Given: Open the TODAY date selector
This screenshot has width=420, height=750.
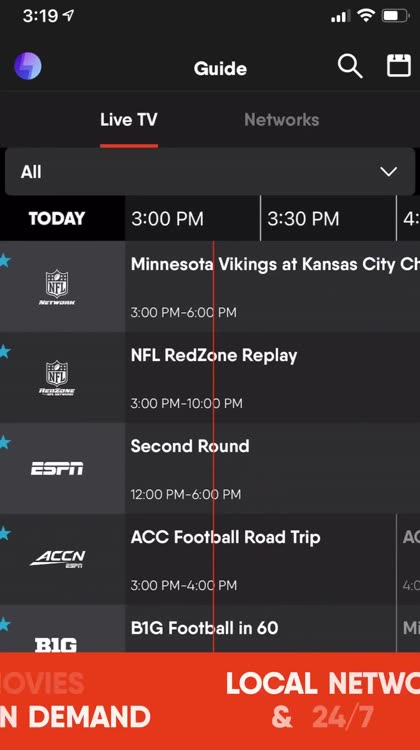Looking at the screenshot, I should click(x=57, y=219).
